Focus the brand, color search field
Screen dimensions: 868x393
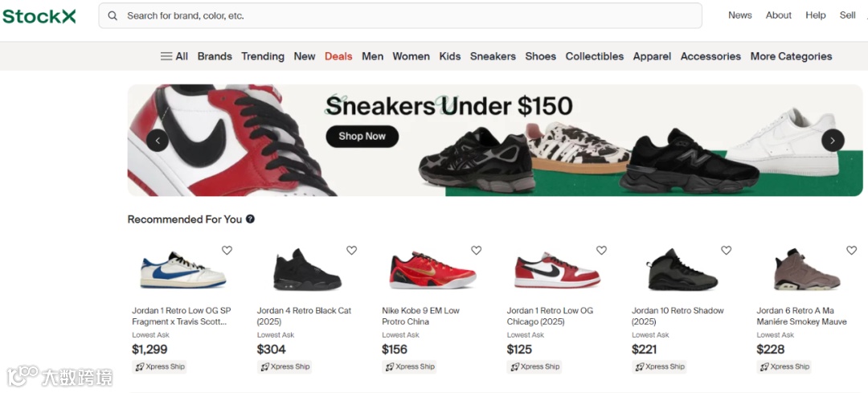pyautogui.click(x=400, y=15)
